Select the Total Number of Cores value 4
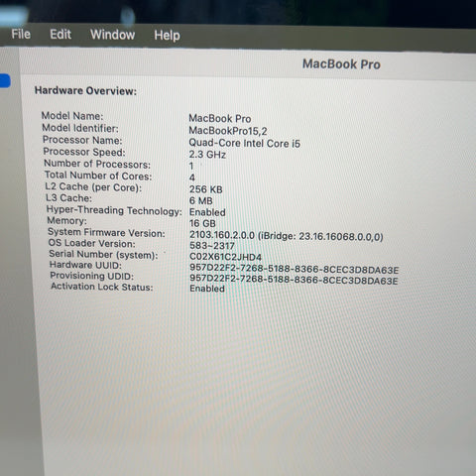The image size is (476, 476). [192, 178]
